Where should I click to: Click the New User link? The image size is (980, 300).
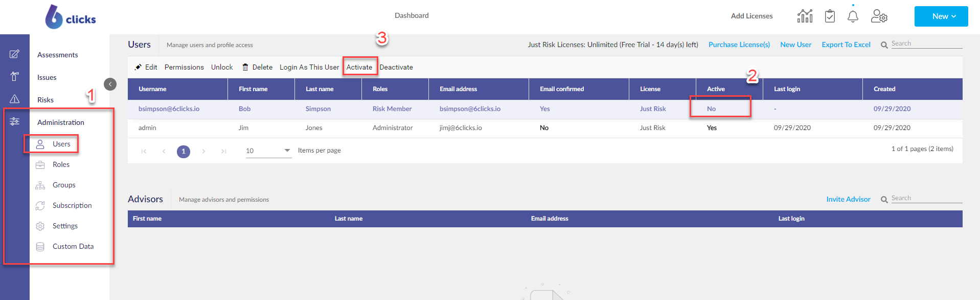(796, 45)
